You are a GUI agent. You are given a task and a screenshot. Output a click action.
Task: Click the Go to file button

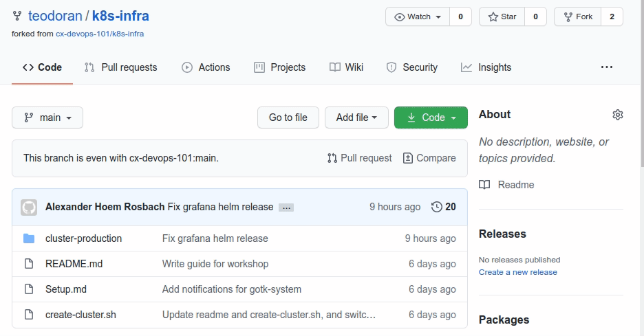click(x=288, y=117)
